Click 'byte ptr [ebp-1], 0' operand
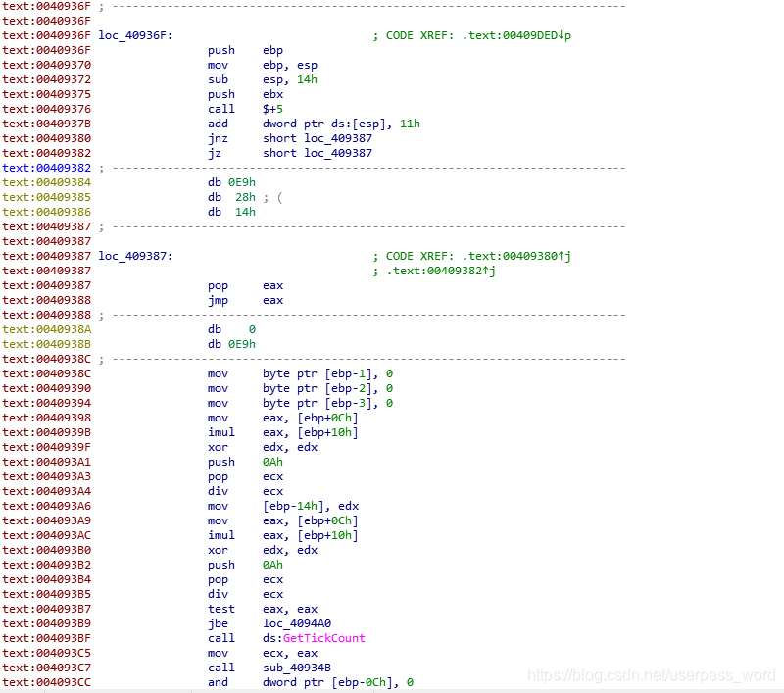Screen dimensions: 784x693 click(x=327, y=373)
